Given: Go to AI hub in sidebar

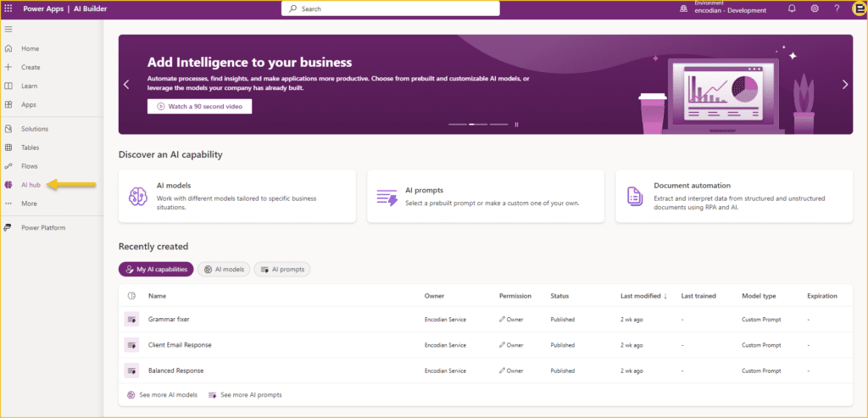Looking at the screenshot, I should (31, 185).
